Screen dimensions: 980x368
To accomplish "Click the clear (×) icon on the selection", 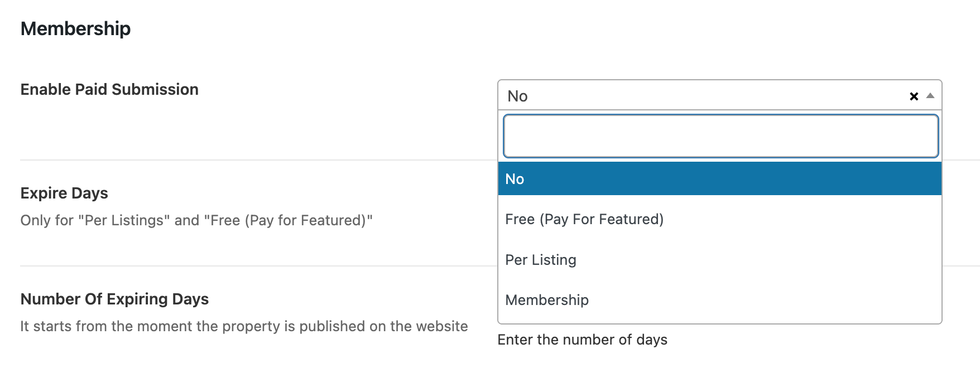I will [914, 96].
